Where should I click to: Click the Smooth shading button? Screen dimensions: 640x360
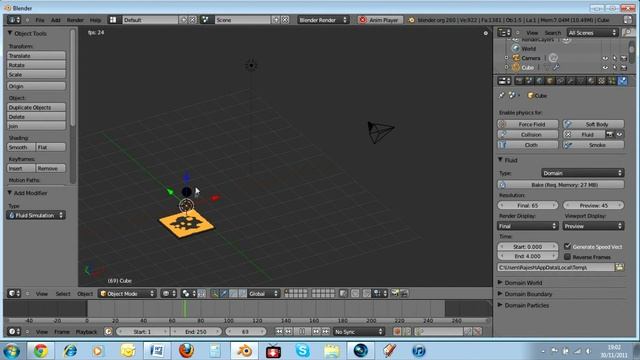[21, 147]
